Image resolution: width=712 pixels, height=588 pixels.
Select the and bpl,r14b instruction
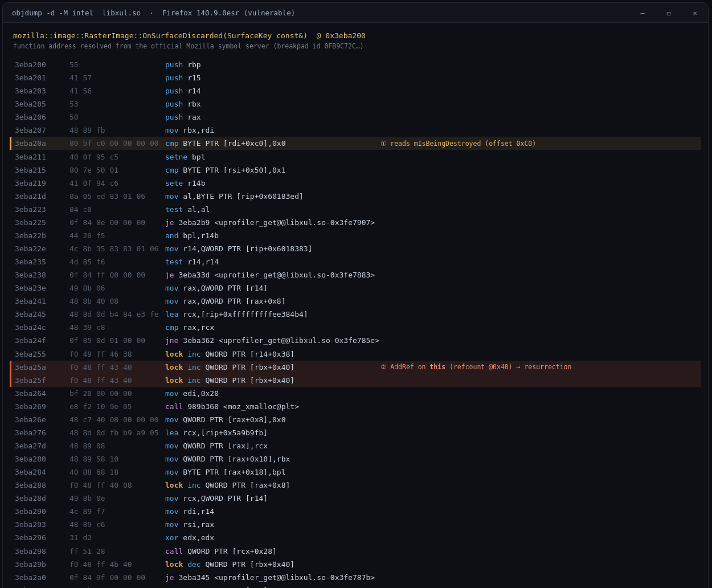click(x=192, y=235)
